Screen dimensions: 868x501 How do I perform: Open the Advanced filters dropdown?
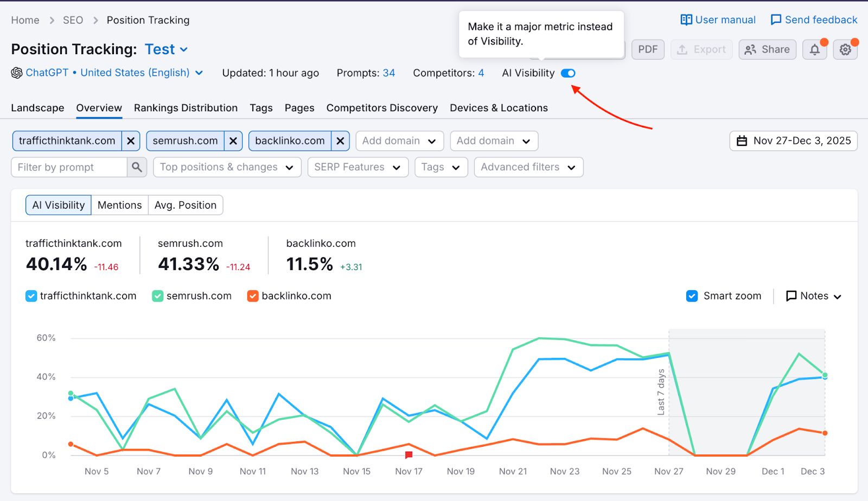pos(528,168)
